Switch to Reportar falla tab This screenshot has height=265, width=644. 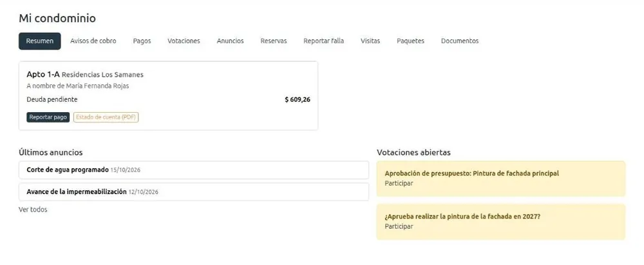pos(324,41)
